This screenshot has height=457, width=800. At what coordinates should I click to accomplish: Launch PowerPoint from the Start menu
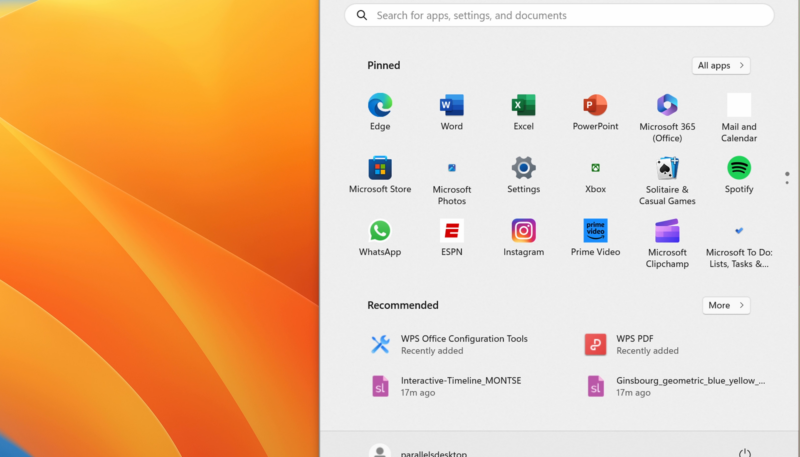tap(595, 106)
